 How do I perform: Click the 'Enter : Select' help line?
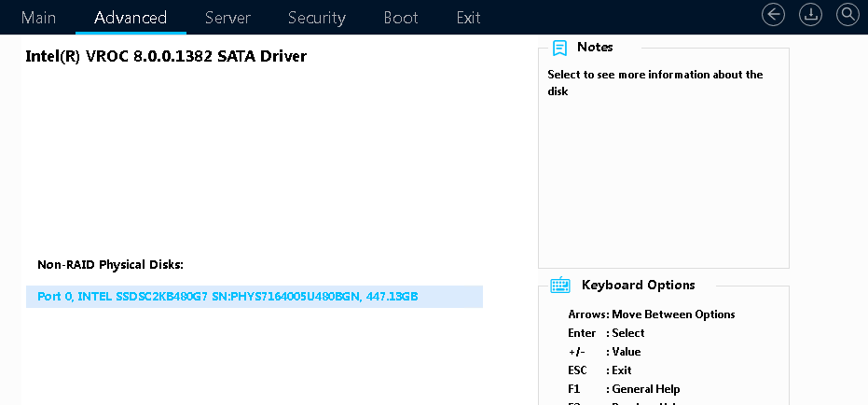(606, 333)
